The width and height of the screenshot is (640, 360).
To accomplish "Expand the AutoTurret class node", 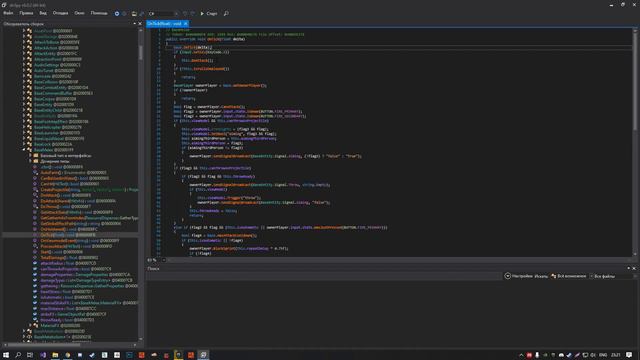I will pos(24,71).
